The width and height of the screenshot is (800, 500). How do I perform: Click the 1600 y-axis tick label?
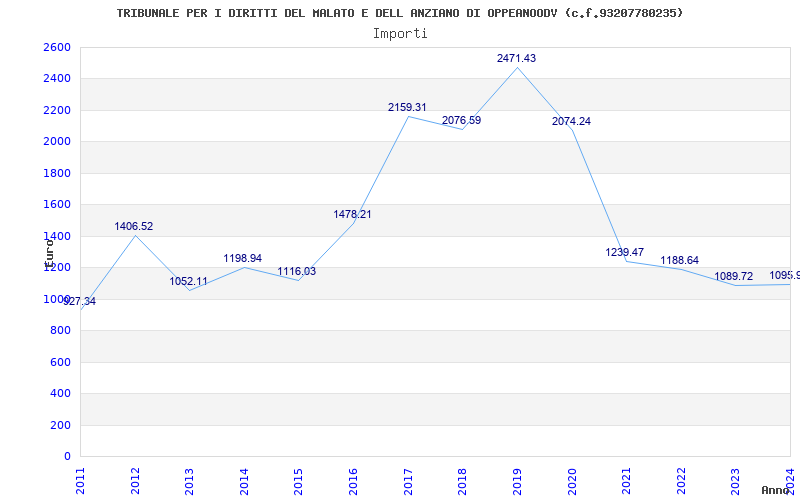point(57,205)
